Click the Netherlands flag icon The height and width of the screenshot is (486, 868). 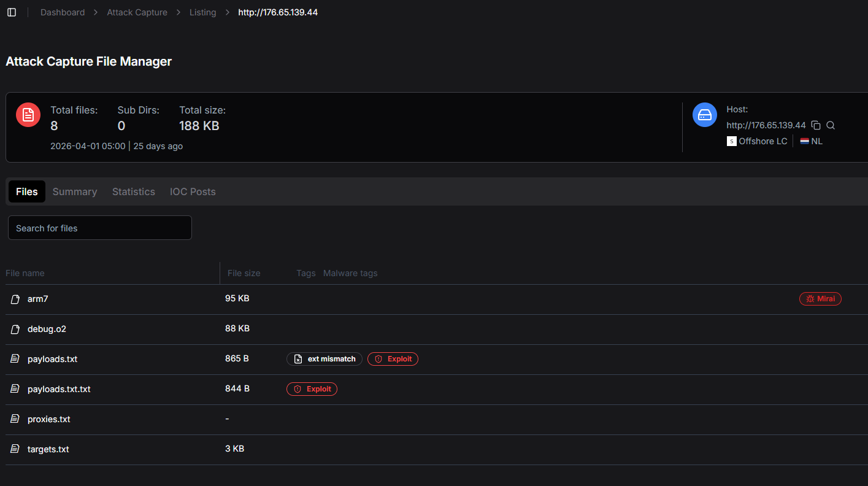(804, 141)
